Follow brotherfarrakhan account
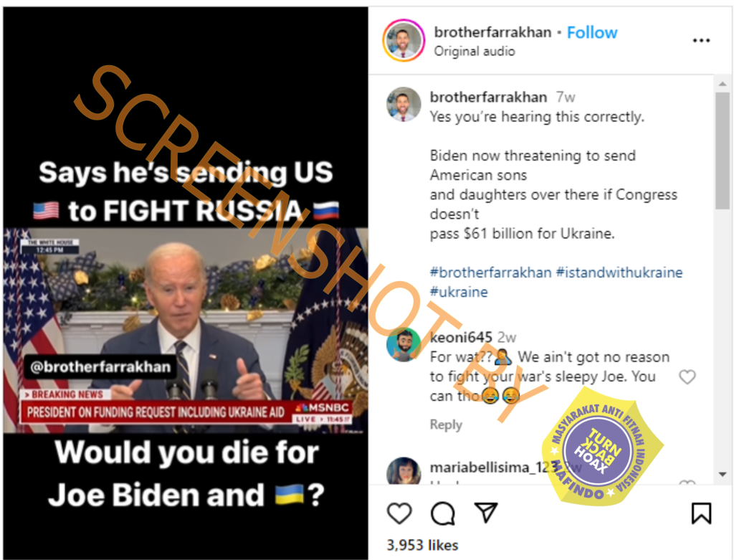This screenshot has height=560, width=734. click(x=591, y=32)
